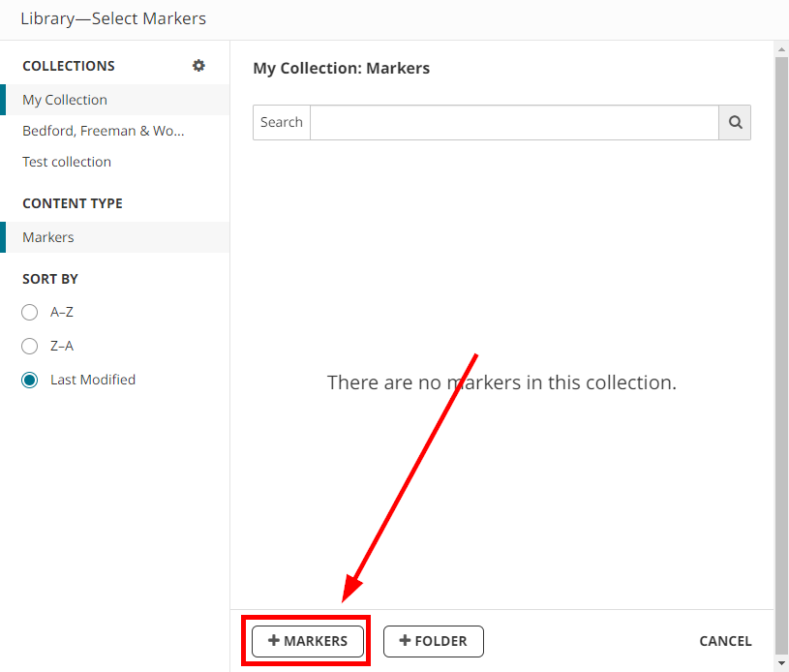Switch to Test collection

pyautogui.click(x=67, y=162)
